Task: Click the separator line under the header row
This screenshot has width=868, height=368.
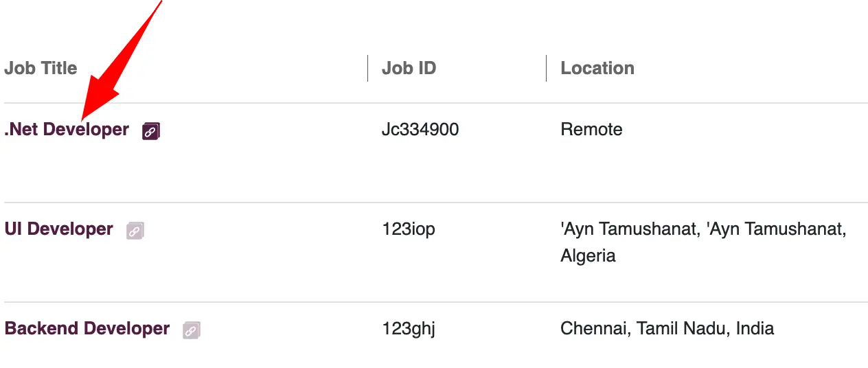Action: click(436, 103)
